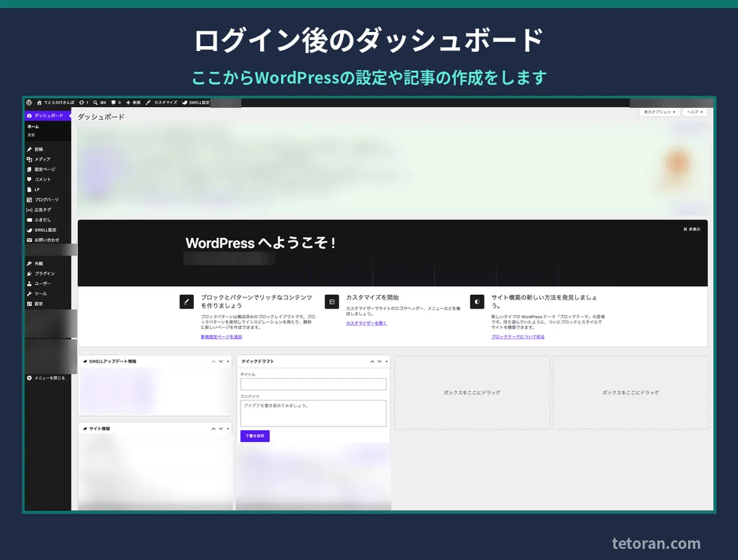Open ツール wrench icon in sidebar
738x560 pixels.
point(29,294)
